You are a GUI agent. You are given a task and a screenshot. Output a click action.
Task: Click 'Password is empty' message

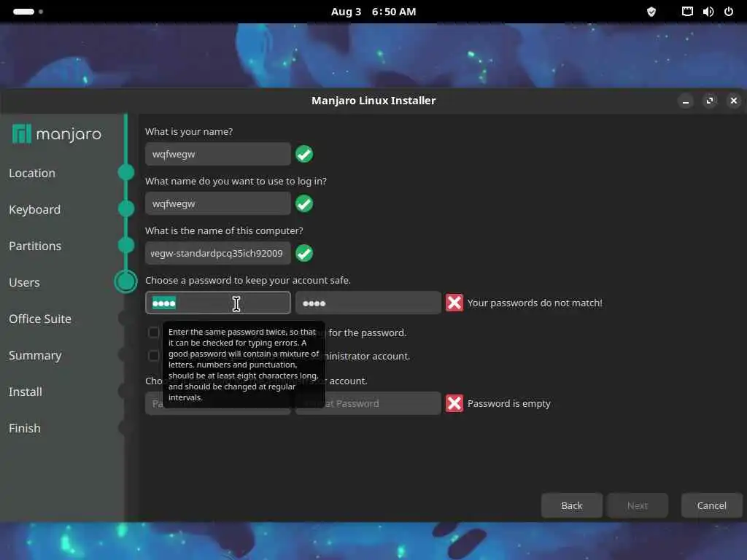pyautogui.click(x=508, y=403)
